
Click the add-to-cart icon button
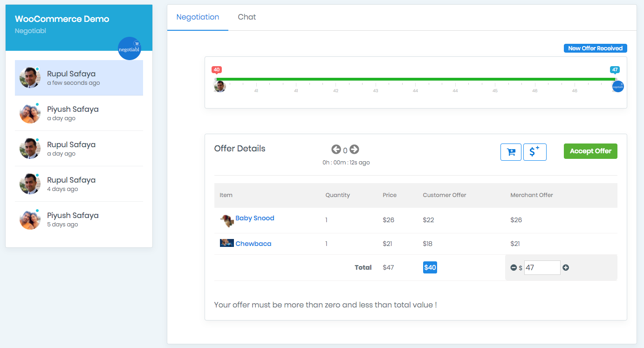pos(511,152)
